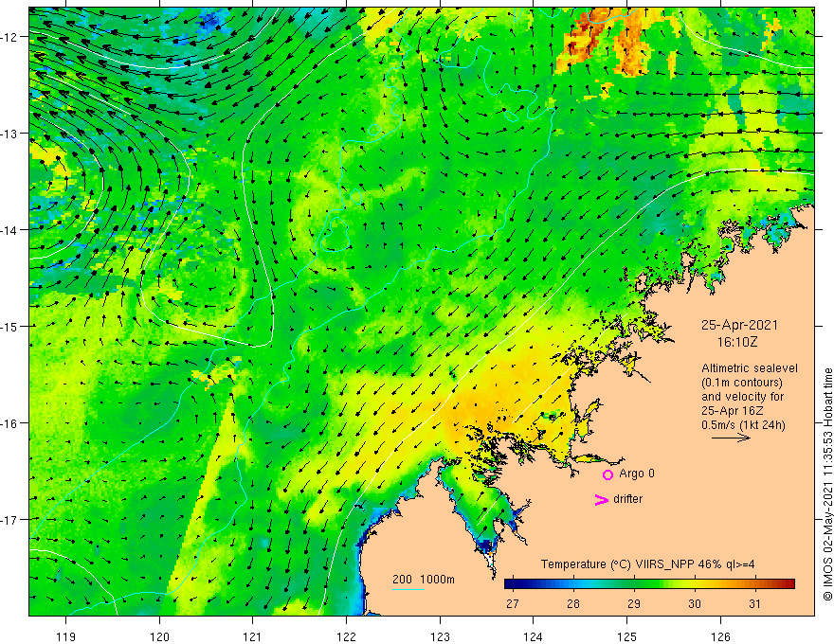Viewport: 834px width, 644px height.
Task: Click the '0.5m/s (1kt 24h)' scale text
Action: (743, 424)
